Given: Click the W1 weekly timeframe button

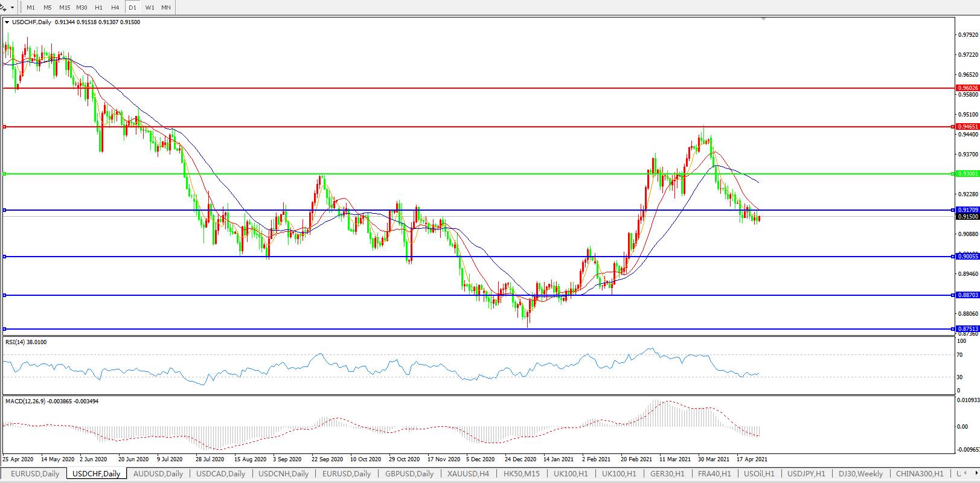Looking at the screenshot, I should coord(149,8).
